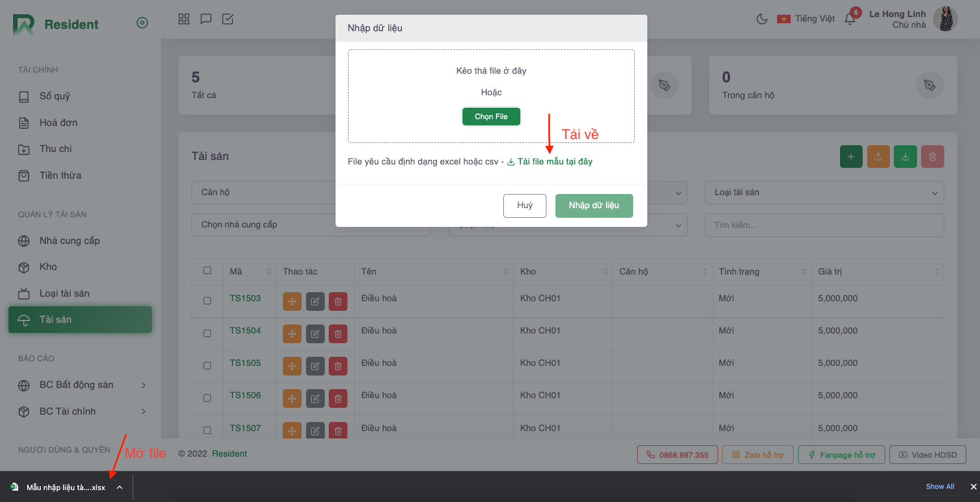Open Nhà cung cấp in sidebar
The height and width of the screenshot is (502, 980).
69,241
